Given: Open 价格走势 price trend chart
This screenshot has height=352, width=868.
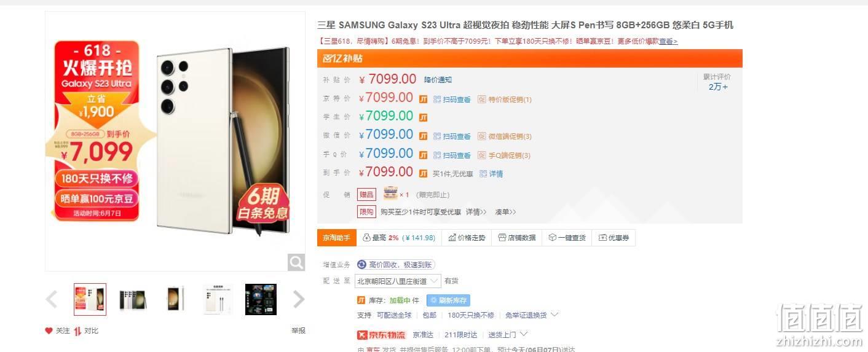Looking at the screenshot, I should (467, 238).
